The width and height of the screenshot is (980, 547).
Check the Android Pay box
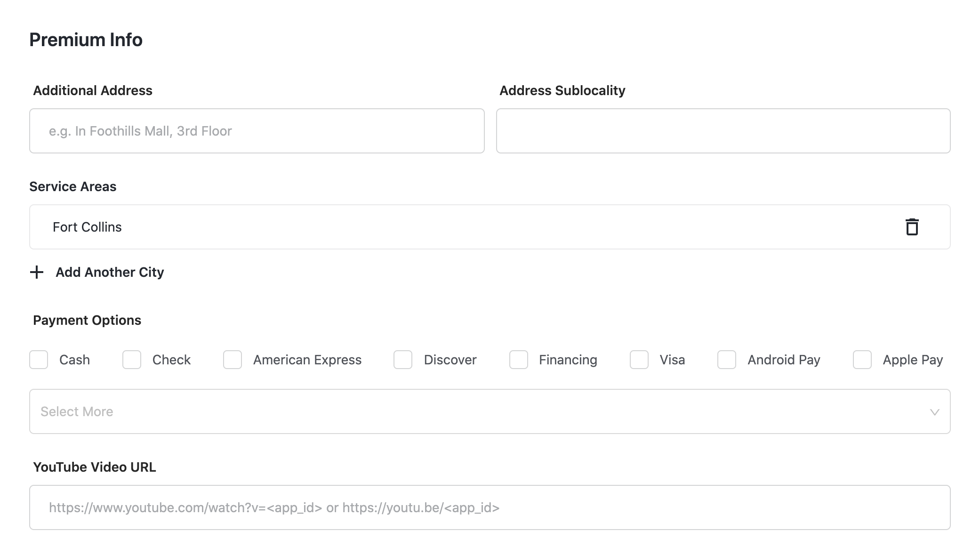pyautogui.click(x=726, y=360)
